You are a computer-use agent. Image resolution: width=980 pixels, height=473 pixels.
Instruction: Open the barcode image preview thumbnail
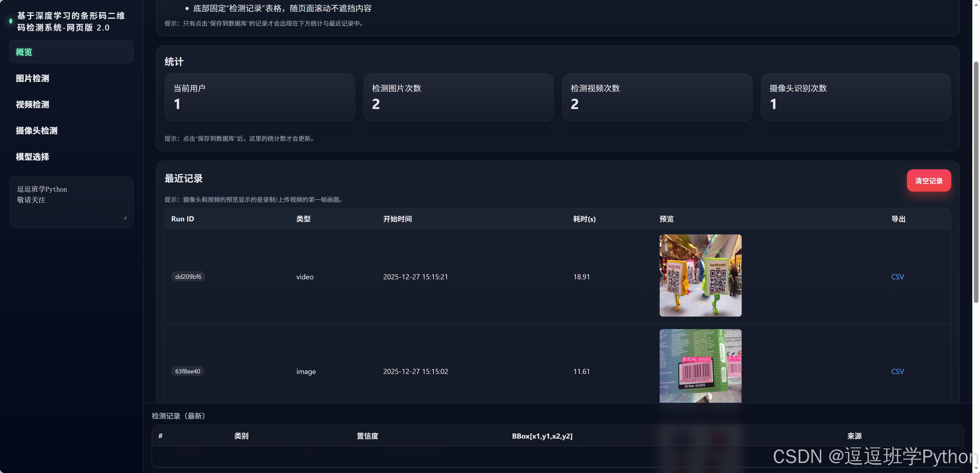[700, 366]
